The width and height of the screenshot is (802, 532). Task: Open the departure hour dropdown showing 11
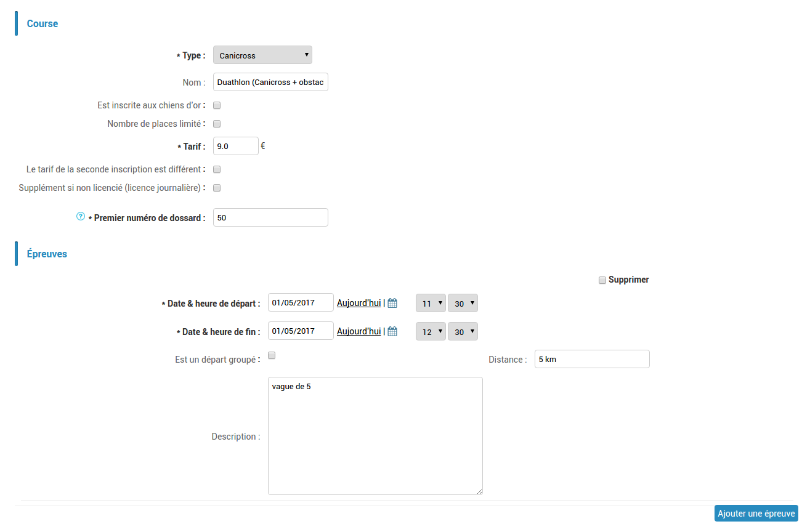coord(431,303)
